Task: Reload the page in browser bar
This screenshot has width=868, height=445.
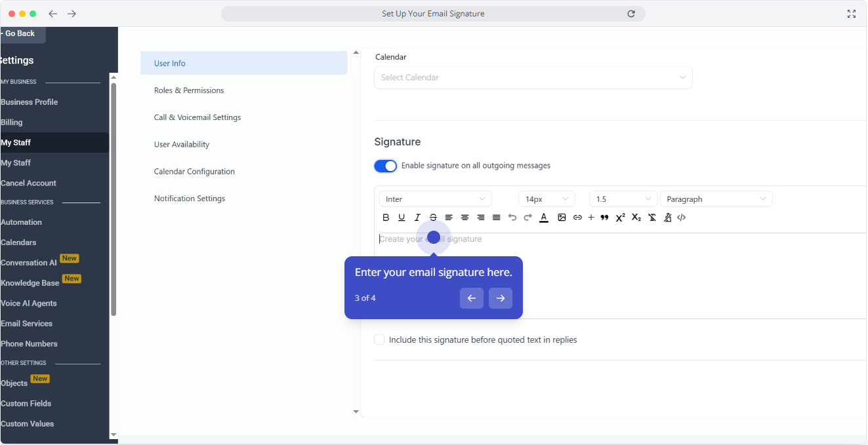Action: pyautogui.click(x=631, y=14)
